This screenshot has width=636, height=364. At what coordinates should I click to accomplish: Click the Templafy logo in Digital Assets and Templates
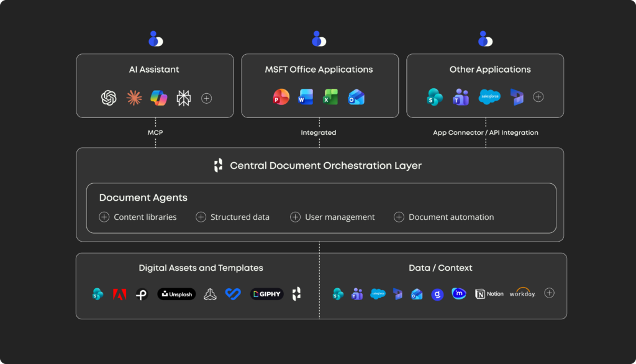(296, 294)
